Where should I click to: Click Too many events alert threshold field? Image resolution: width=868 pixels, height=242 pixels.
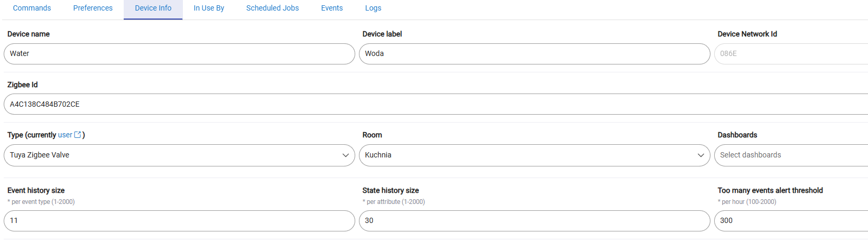point(791,221)
